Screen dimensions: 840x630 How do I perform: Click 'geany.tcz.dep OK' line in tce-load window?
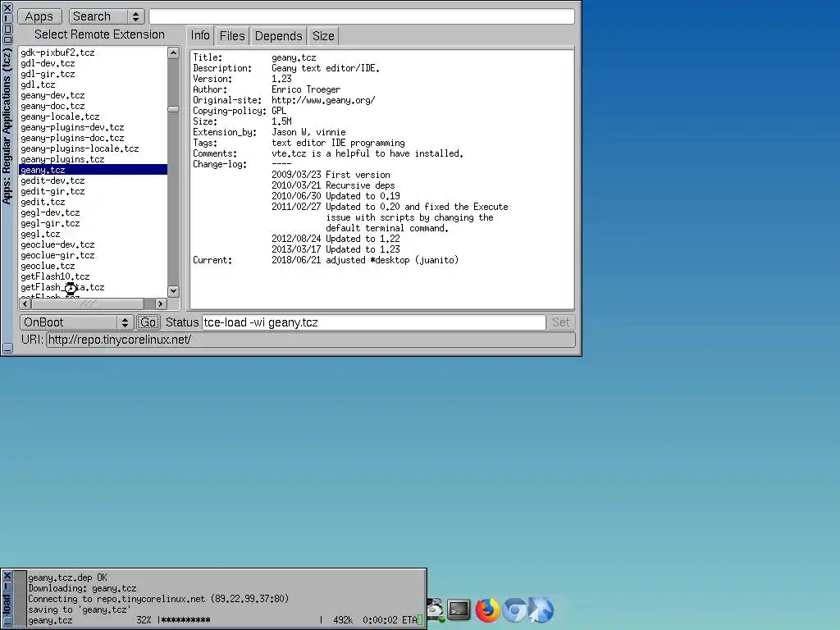pyautogui.click(x=67, y=577)
